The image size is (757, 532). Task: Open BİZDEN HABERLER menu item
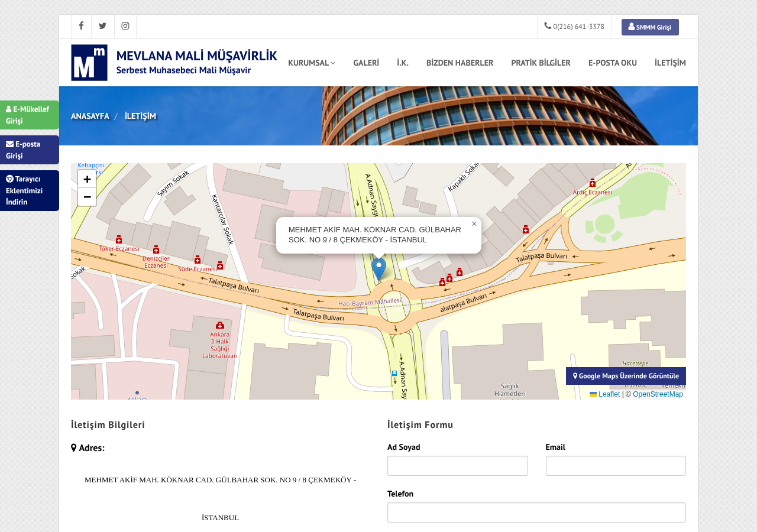[x=460, y=63]
